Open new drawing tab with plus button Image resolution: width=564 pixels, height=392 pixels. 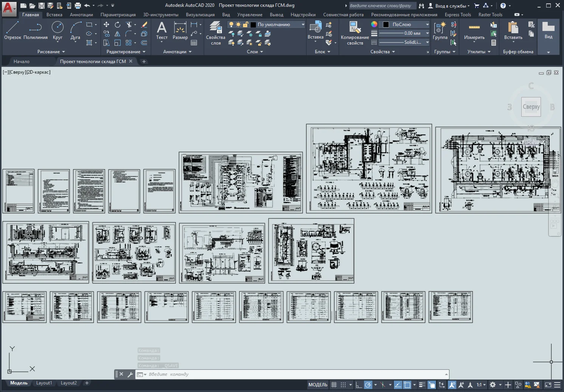point(144,61)
